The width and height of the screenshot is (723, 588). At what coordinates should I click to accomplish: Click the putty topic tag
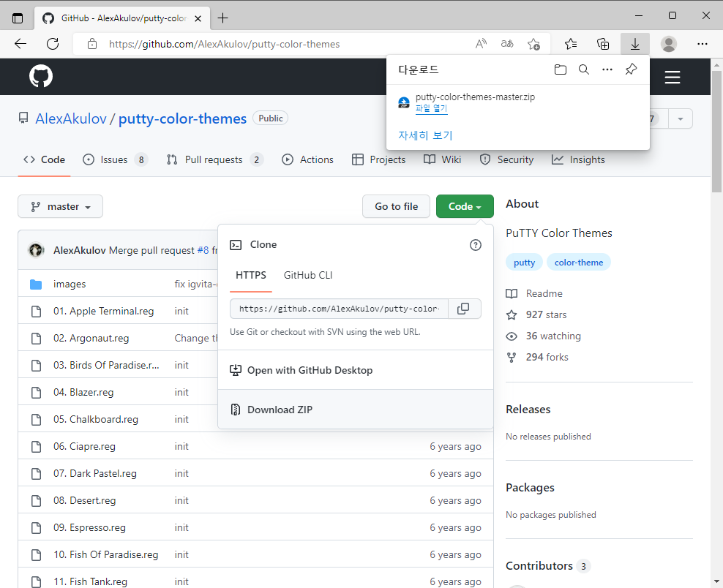(524, 263)
